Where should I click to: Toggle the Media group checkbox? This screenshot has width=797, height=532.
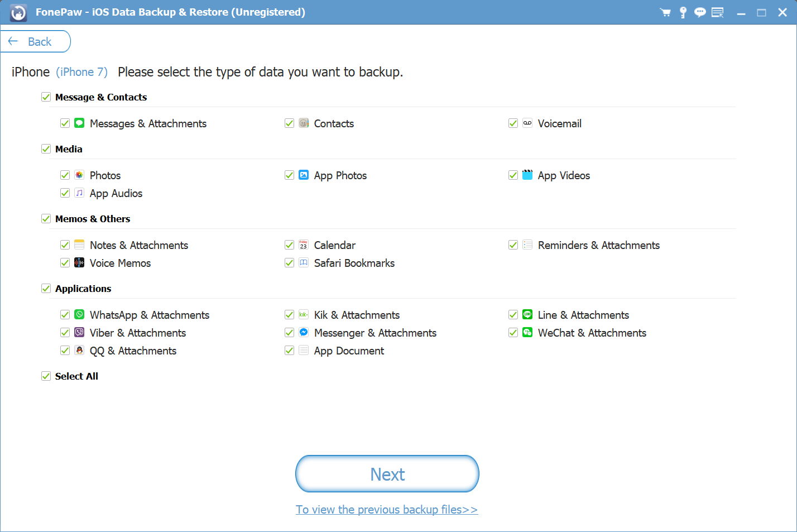(46, 149)
